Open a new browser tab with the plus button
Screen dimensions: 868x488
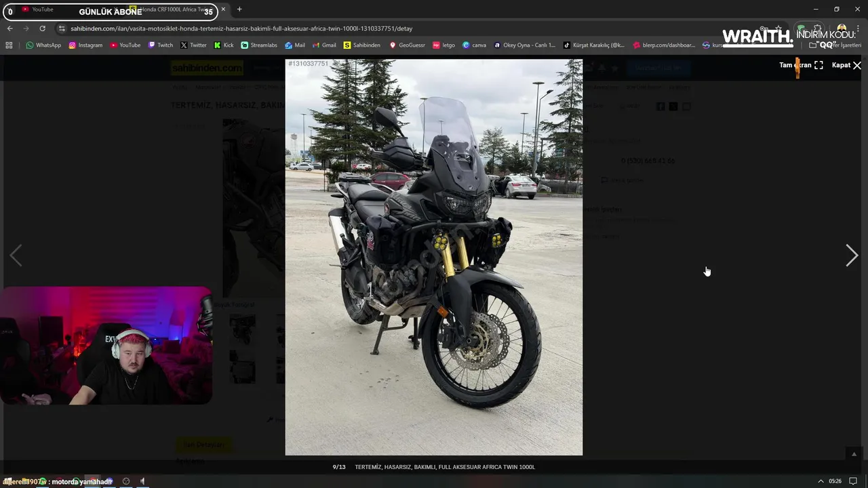pos(239,9)
